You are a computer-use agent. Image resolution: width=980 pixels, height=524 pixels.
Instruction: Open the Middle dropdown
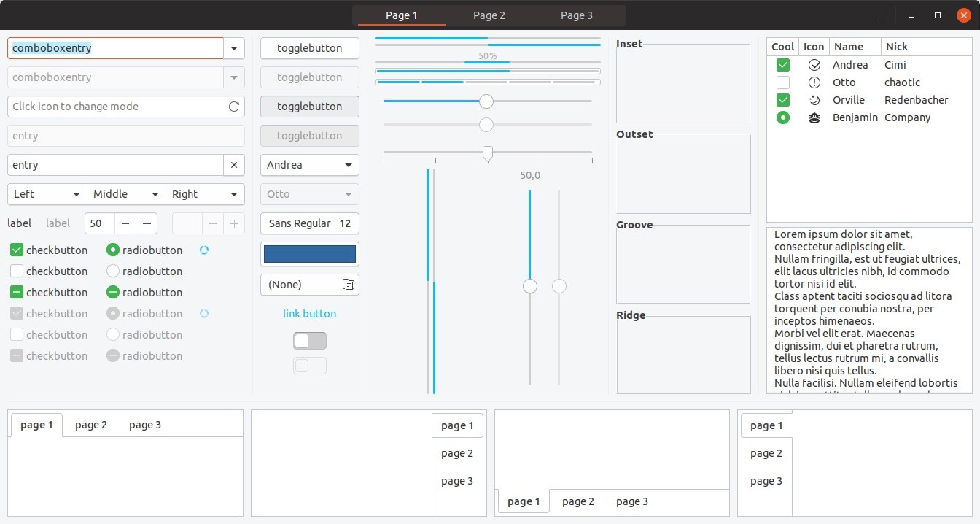coord(126,194)
